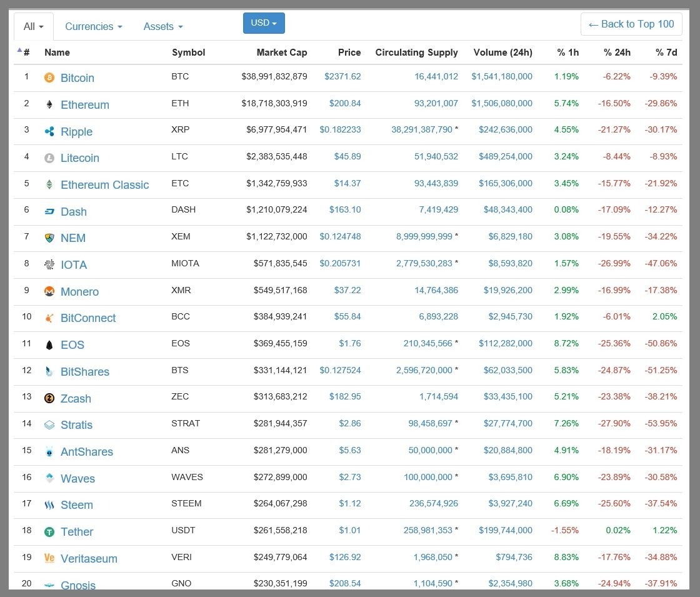Screen dimensions: 700x597
Task: Click Ripple circulating supply 38,291,387,790
Action: pyautogui.click(x=422, y=129)
